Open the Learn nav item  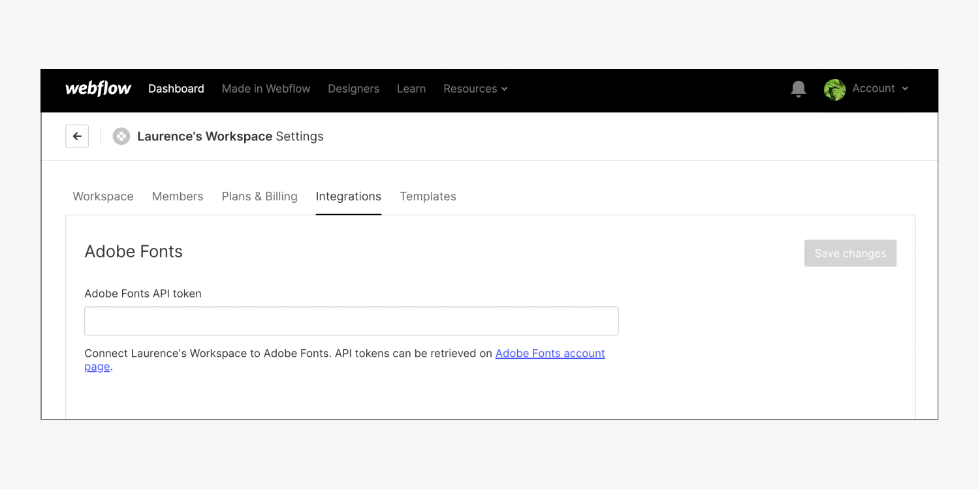(411, 89)
